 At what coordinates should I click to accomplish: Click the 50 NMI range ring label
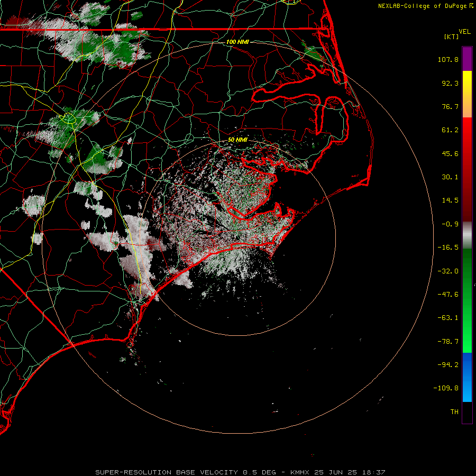(x=237, y=140)
